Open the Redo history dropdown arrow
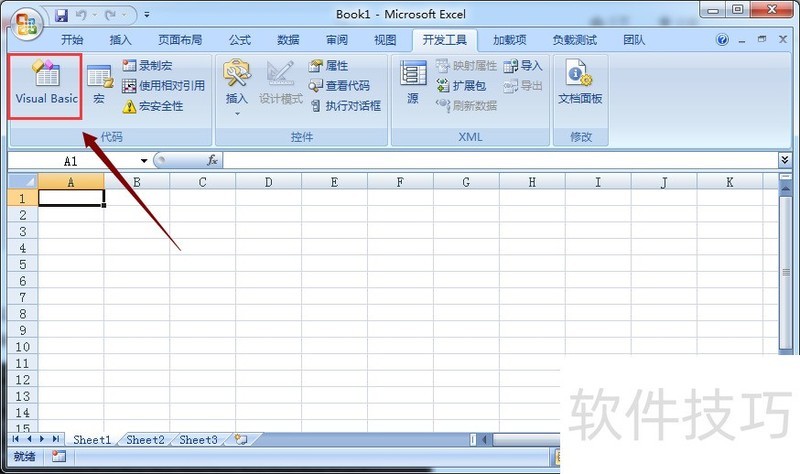800x474 pixels. (123, 15)
